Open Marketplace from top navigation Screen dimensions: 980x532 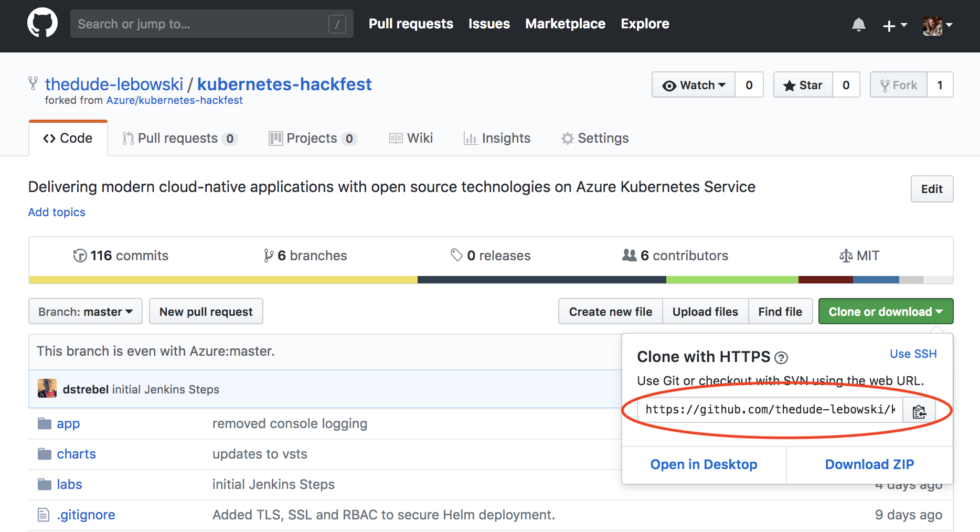(x=565, y=24)
